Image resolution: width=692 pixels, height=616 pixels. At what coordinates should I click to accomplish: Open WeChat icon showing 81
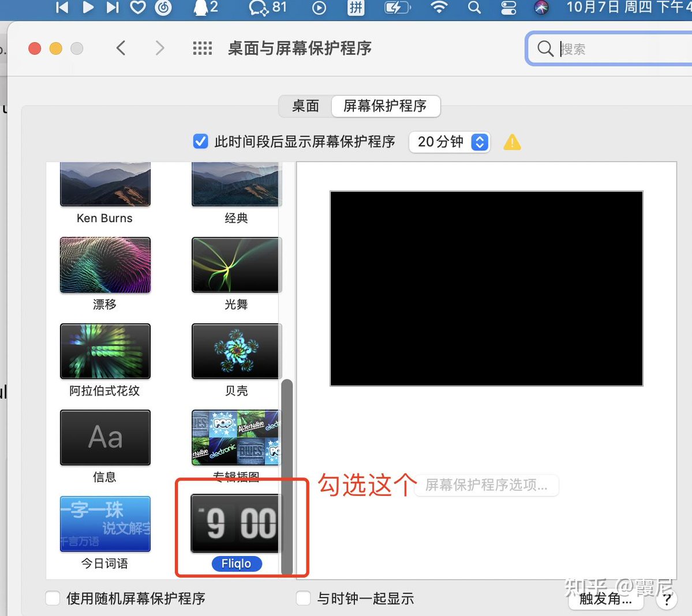pos(267,7)
